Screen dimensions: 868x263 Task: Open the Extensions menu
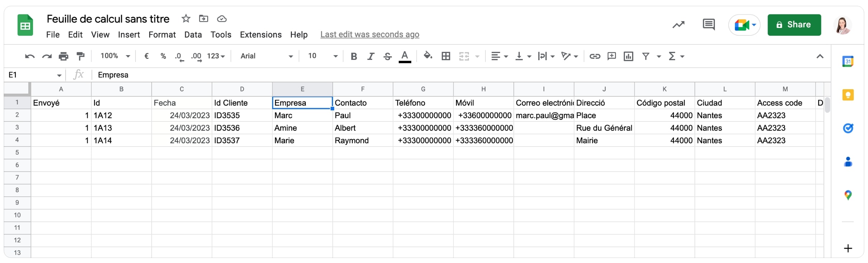[x=261, y=35]
